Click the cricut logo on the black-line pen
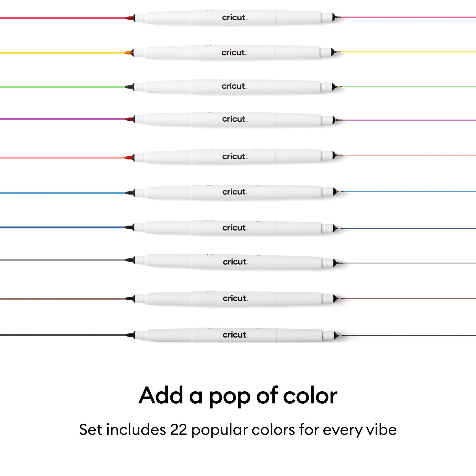The image size is (476, 476). (235, 335)
